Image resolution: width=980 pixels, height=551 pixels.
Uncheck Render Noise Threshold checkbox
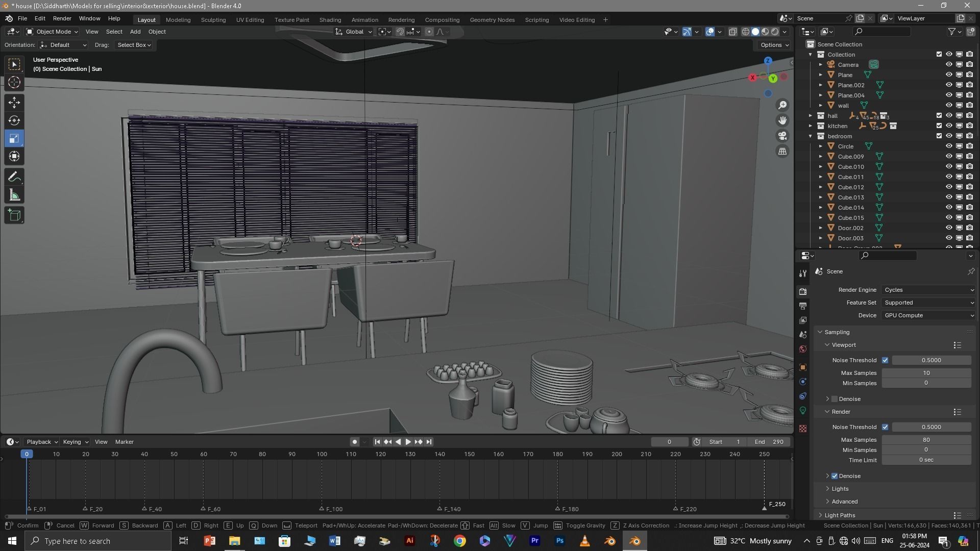pos(885,427)
